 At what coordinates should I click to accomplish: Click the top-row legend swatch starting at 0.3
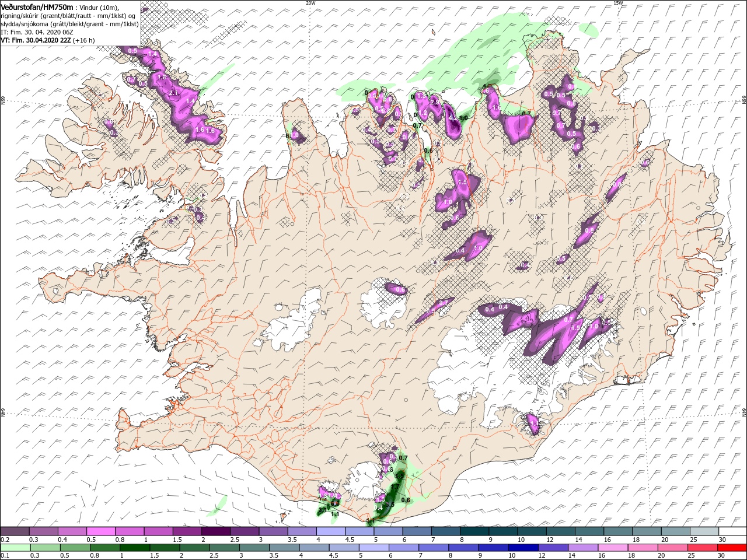(43, 532)
